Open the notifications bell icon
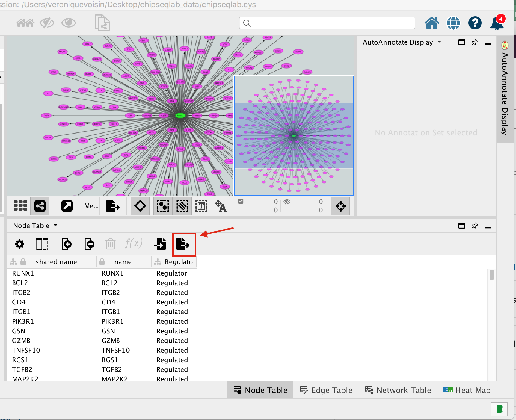 tap(496, 23)
